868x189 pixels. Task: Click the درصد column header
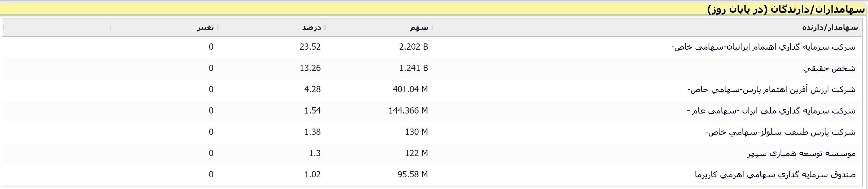[311, 28]
